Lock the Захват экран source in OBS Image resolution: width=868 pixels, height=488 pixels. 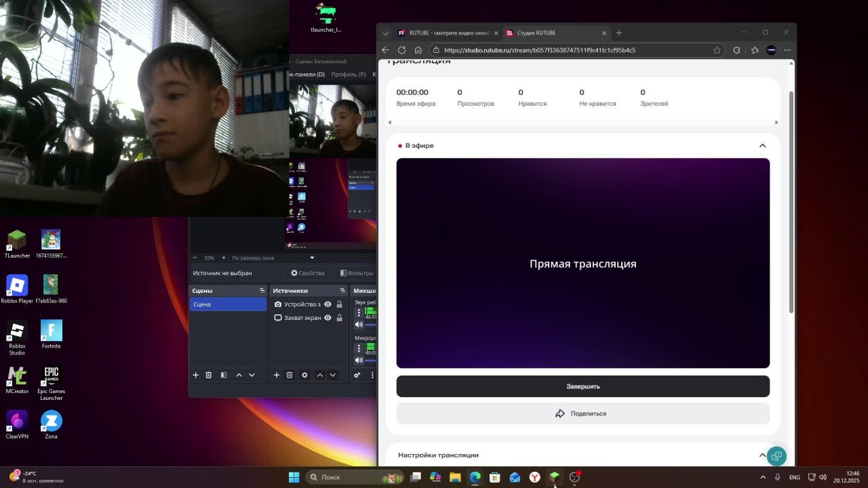[339, 318]
